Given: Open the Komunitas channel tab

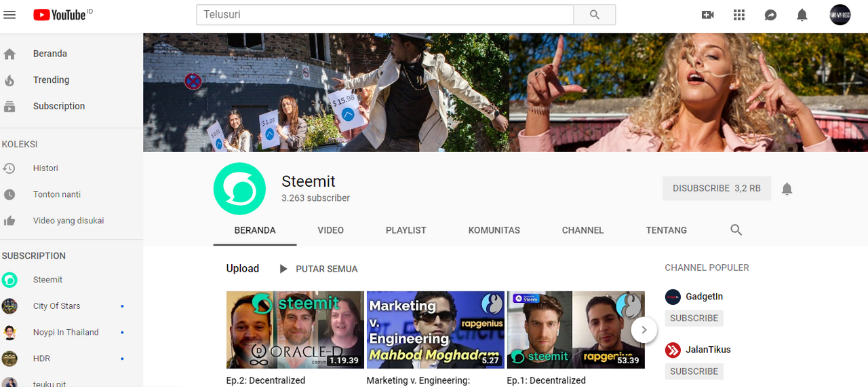Looking at the screenshot, I should click(494, 230).
